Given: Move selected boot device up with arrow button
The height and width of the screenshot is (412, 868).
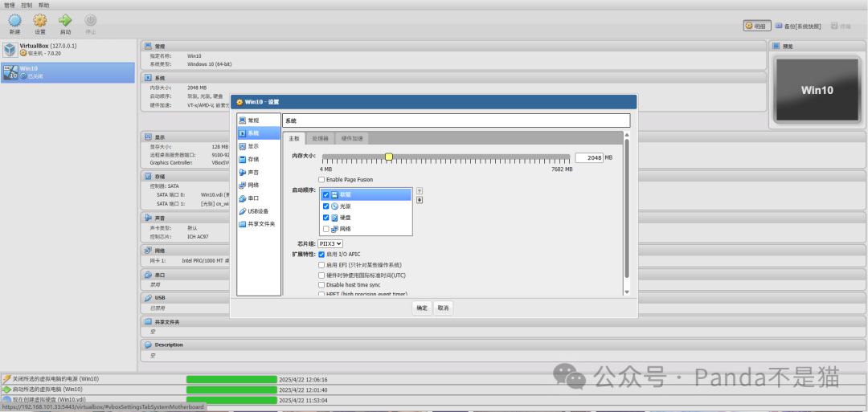Looking at the screenshot, I should 419,191.
